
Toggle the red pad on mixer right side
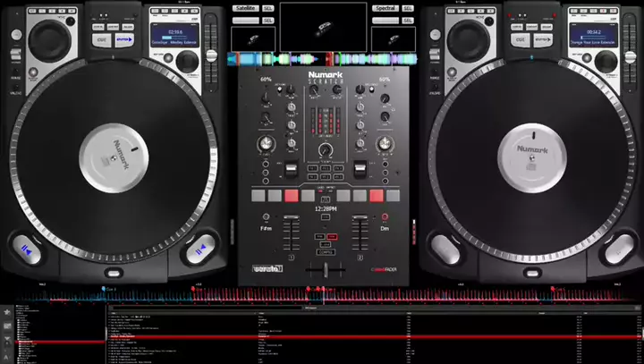377,196
